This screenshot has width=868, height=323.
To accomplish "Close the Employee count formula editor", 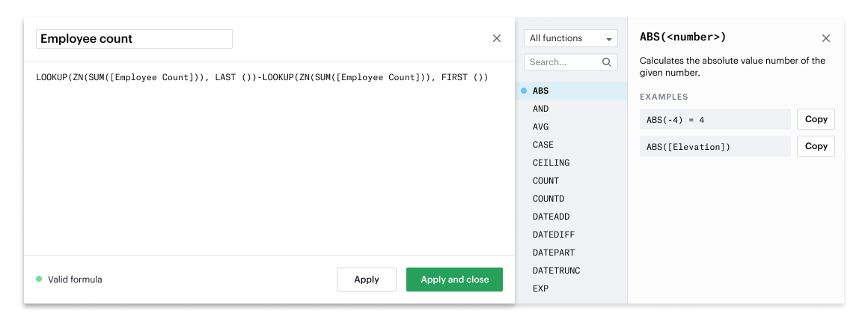I will pos(497,38).
